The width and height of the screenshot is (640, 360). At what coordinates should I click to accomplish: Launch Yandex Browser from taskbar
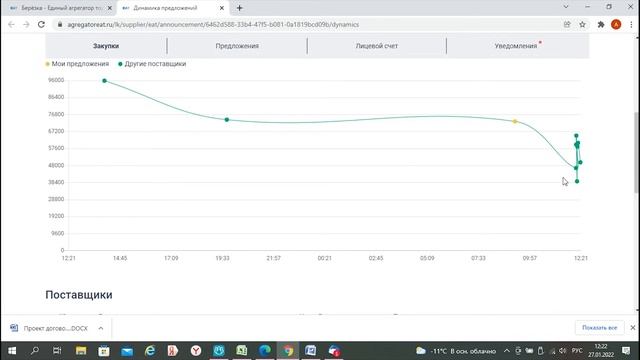point(196,351)
